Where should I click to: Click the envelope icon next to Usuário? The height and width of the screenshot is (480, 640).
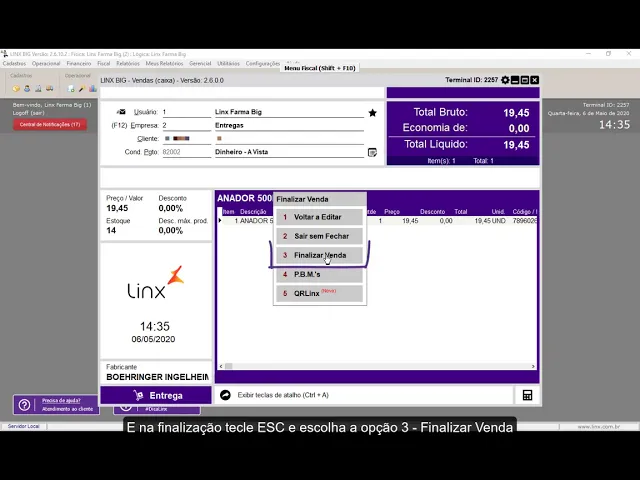coord(121,112)
